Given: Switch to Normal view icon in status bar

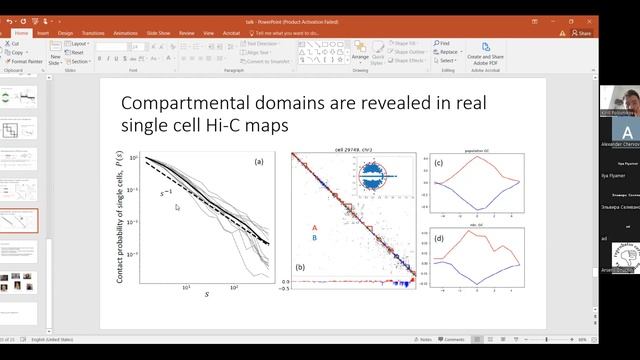Looking at the screenshot, I should point(477,339).
